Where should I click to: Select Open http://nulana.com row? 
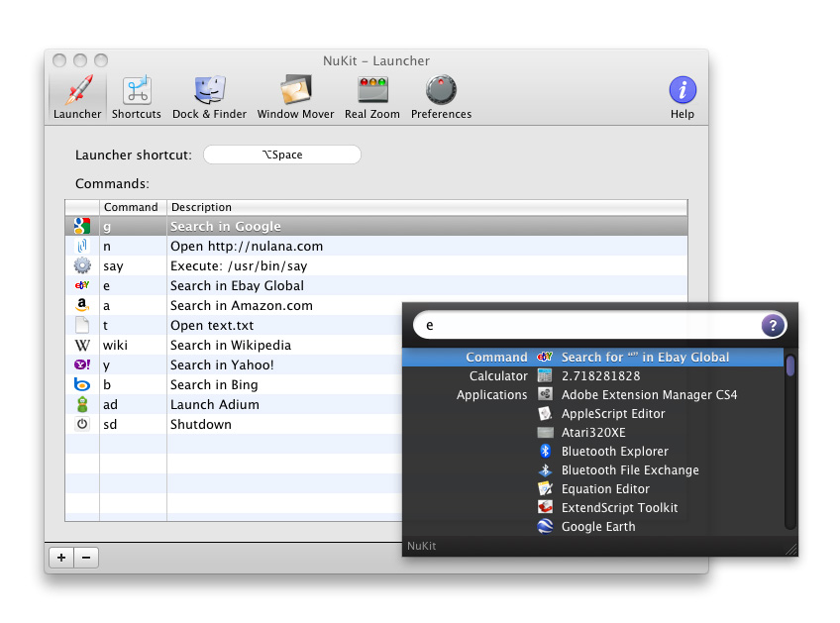pos(376,246)
